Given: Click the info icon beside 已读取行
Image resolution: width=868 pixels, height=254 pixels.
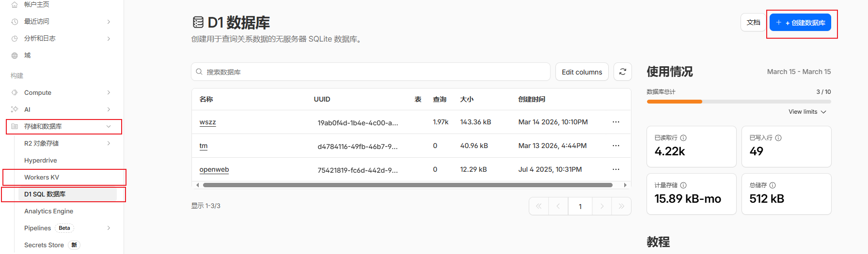Looking at the screenshot, I should pos(683,138).
